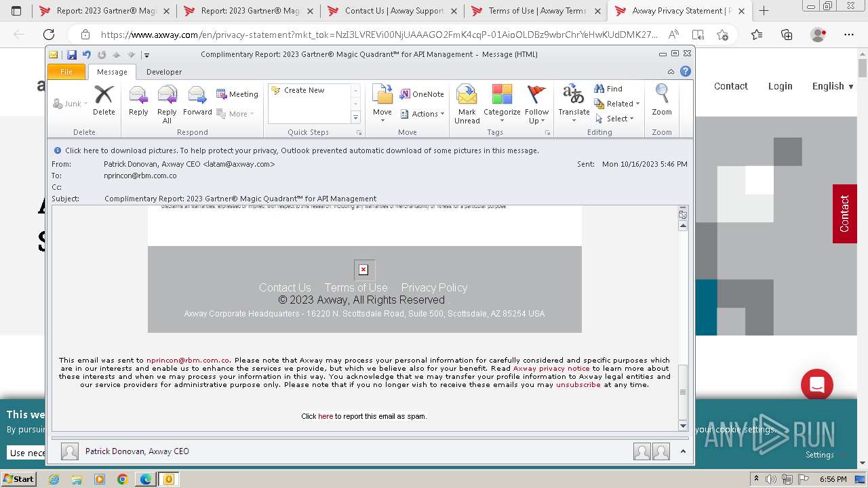Refresh the Edge browser page
The image size is (868, 488).
tap(49, 35)
